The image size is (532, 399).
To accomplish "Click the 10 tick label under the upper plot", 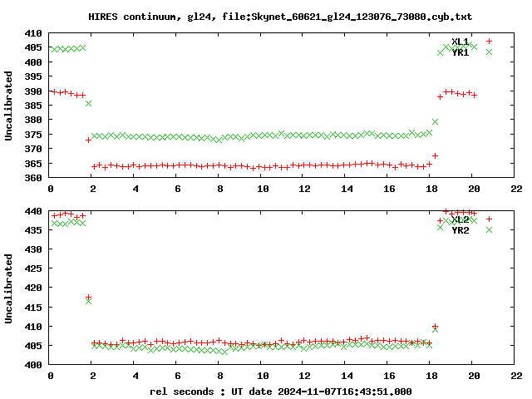I will (263, 189).
